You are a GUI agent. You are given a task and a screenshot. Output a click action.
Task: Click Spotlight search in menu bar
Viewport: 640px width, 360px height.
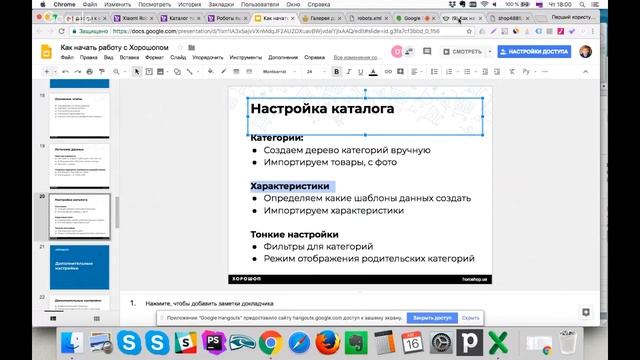click(x=582, y=4)
